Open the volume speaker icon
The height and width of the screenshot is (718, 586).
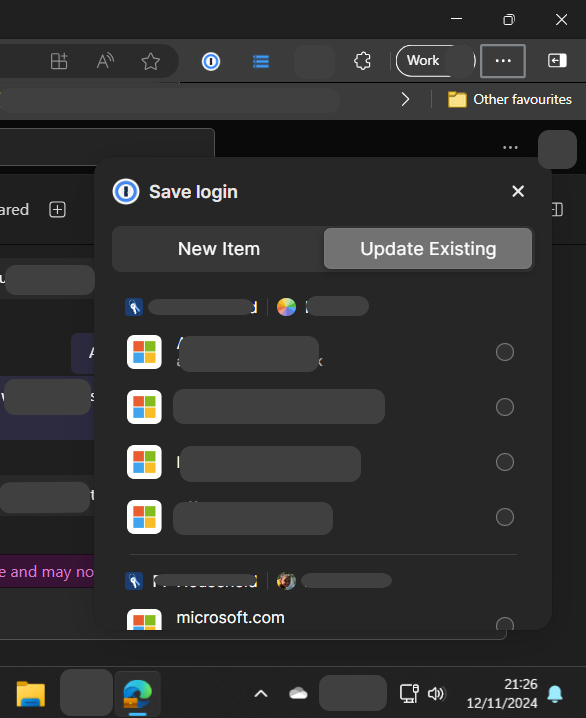coord(436,693)
